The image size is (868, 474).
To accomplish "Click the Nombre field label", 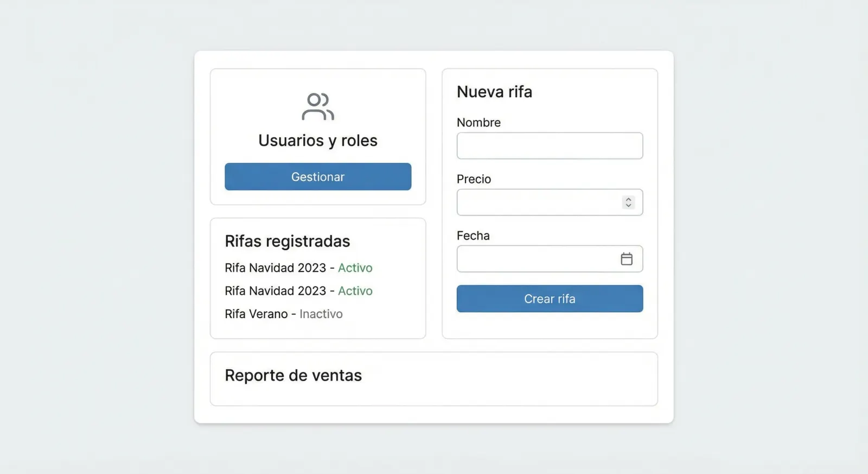I will coord(478,123).
